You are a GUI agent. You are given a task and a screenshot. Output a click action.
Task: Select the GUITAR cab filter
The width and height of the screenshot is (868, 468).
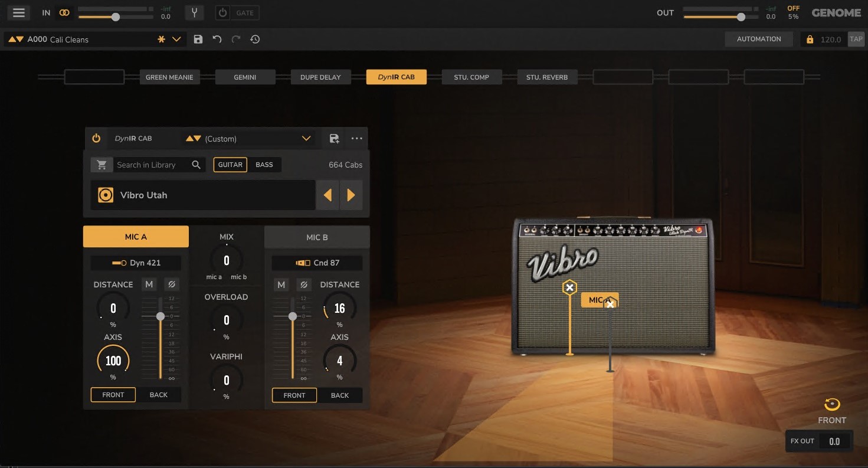tap(230, 165)
